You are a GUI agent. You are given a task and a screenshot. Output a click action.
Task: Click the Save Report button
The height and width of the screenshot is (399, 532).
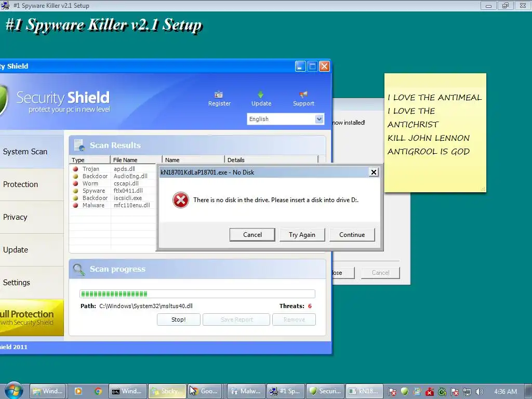click(x=236, y=320)
